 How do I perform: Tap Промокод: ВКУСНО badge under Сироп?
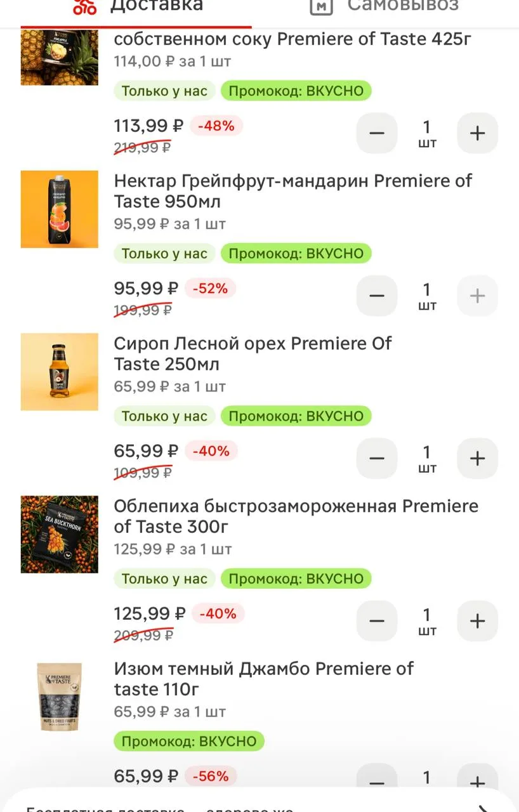[296, 416]
